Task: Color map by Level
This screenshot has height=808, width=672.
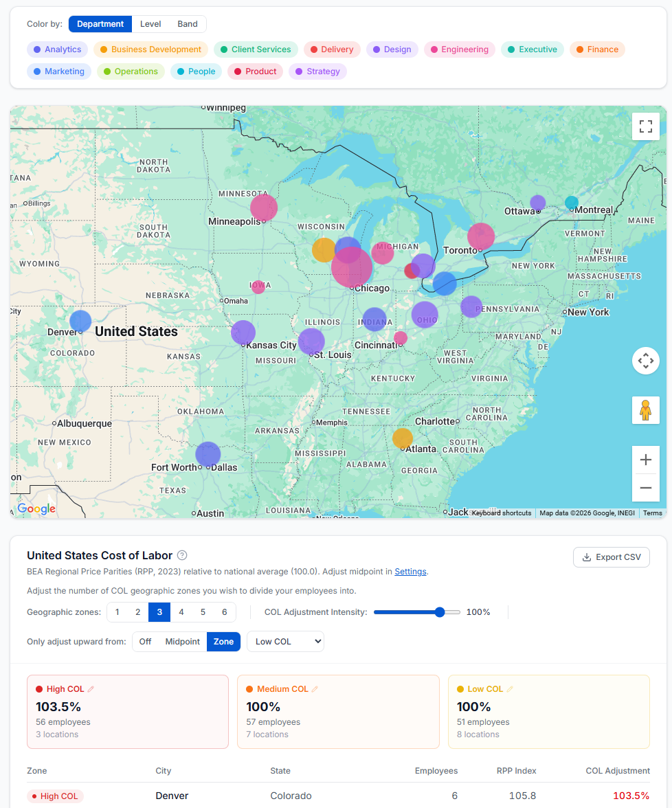Action: [150, 24]
